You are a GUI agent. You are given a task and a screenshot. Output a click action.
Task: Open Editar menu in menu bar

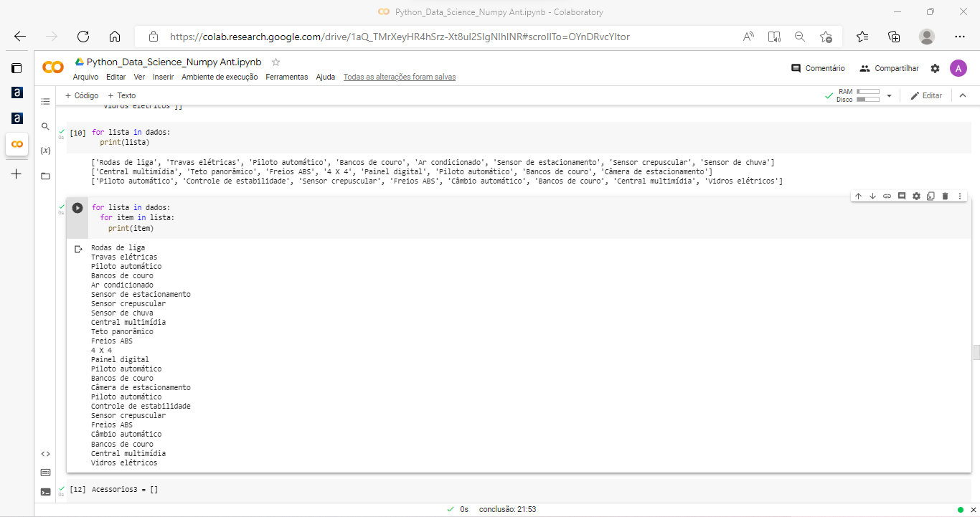pos(116,77)
